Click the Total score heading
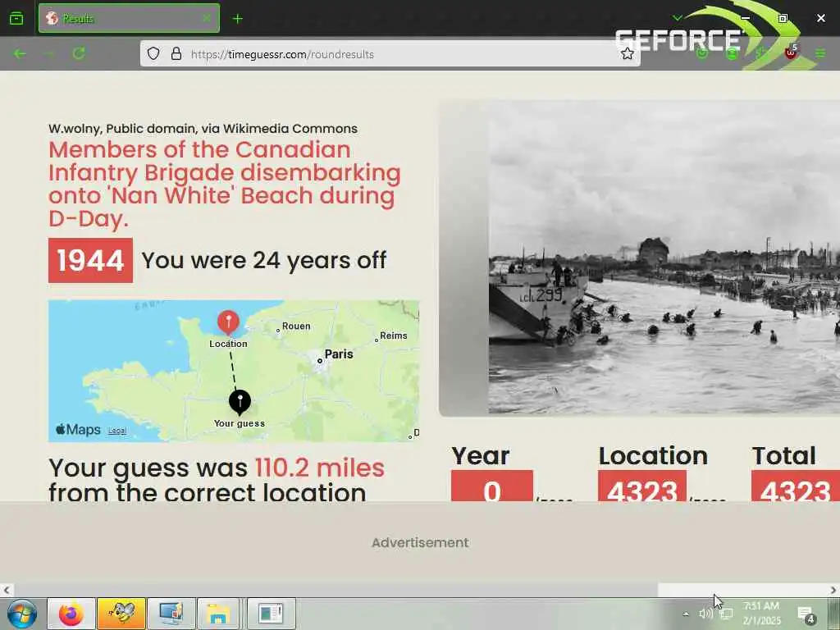The image size is (840, 630). [x=783, y=455]
